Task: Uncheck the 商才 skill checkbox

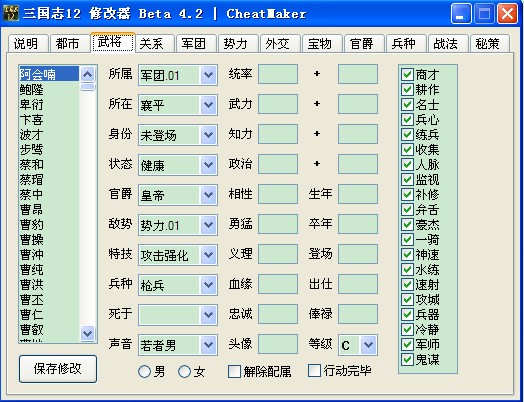Action: (x=407, y=74)
